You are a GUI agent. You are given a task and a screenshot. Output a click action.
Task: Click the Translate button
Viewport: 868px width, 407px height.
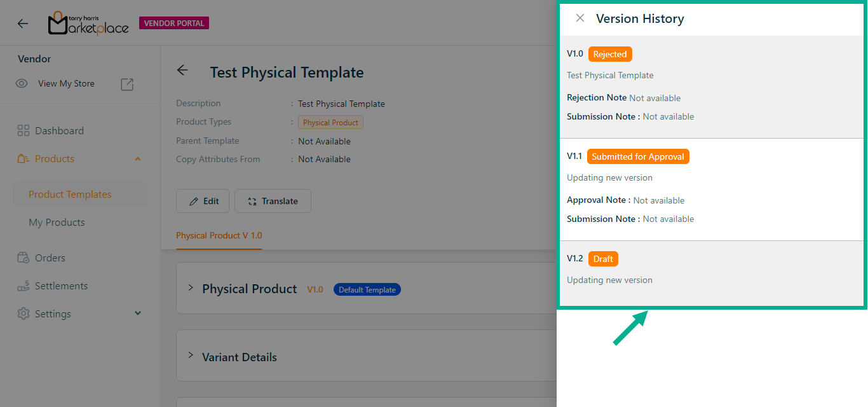pyautogui.click(x=273, y=201)
